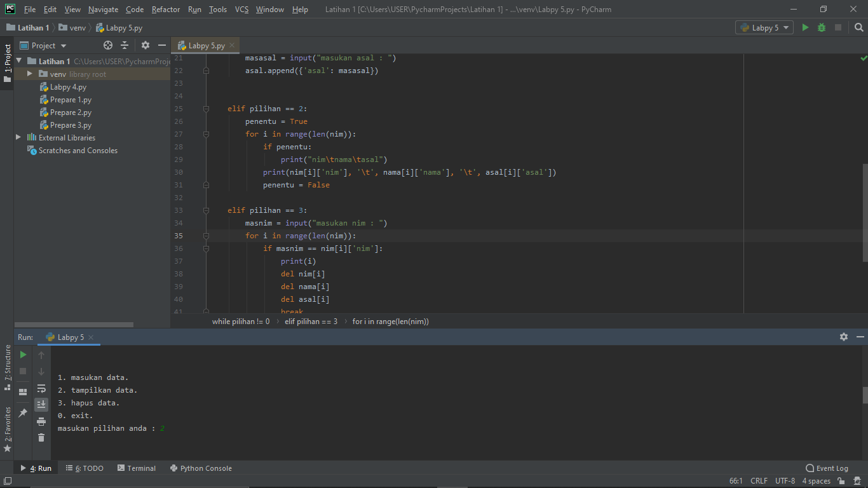Open the VCS menu
868x488 pixels.
coord(241,10)
